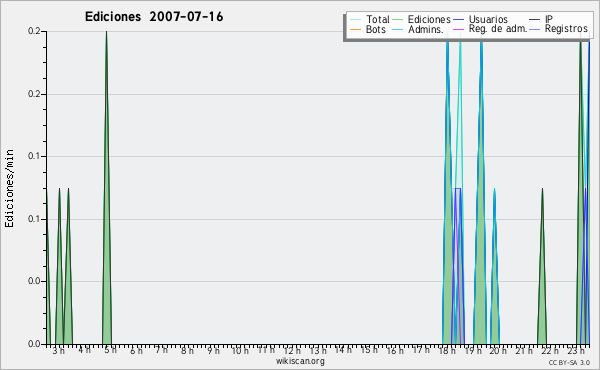Click the '8 h' x-axis label
The image size is (600, 370).
coord(188,350)
